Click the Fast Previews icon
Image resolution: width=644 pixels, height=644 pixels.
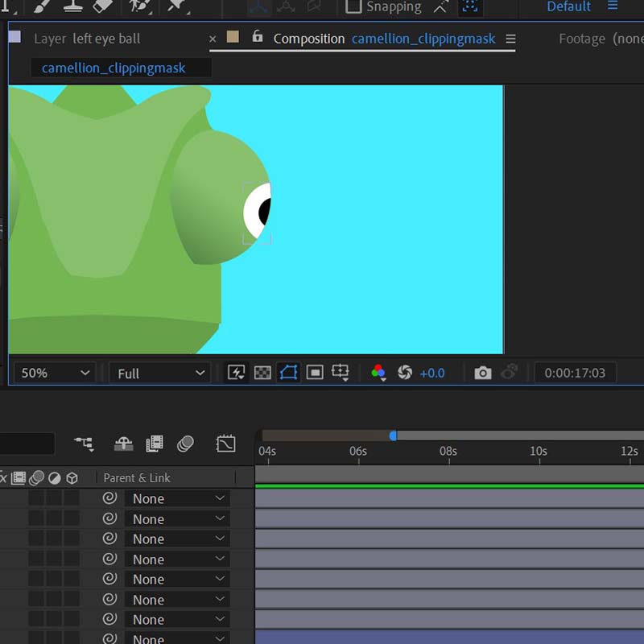coord(237,373)
